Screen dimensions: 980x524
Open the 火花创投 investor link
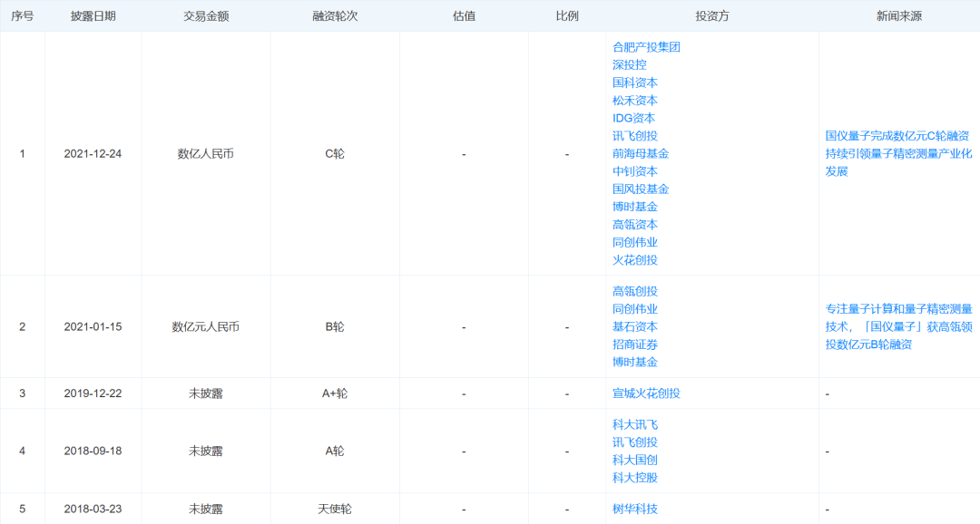point(635,260)
